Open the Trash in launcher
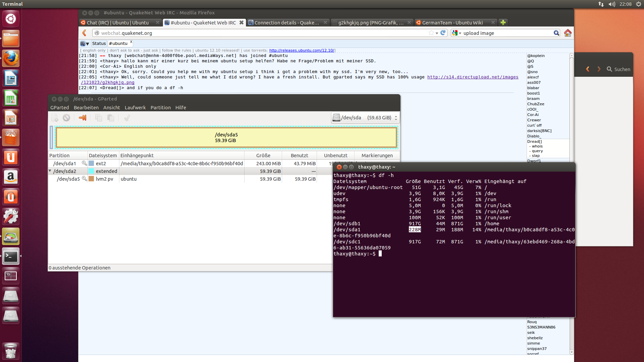 point(11,351)
